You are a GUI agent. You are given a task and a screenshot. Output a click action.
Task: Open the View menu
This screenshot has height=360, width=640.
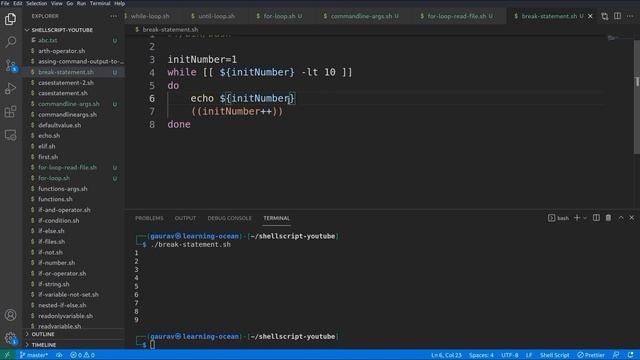(56, 3)
